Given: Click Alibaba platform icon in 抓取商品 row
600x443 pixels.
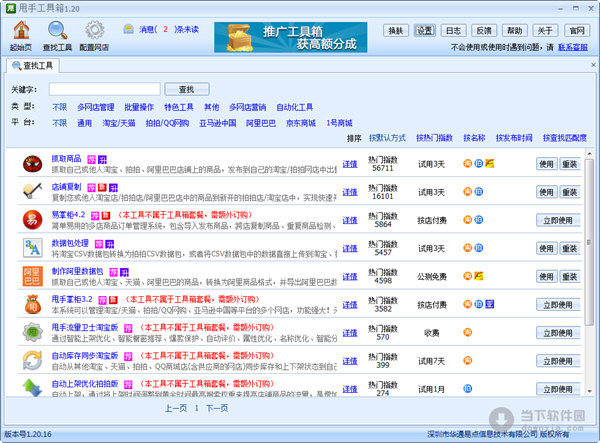Looking at the screenshot, I should [x=490, y=164].
